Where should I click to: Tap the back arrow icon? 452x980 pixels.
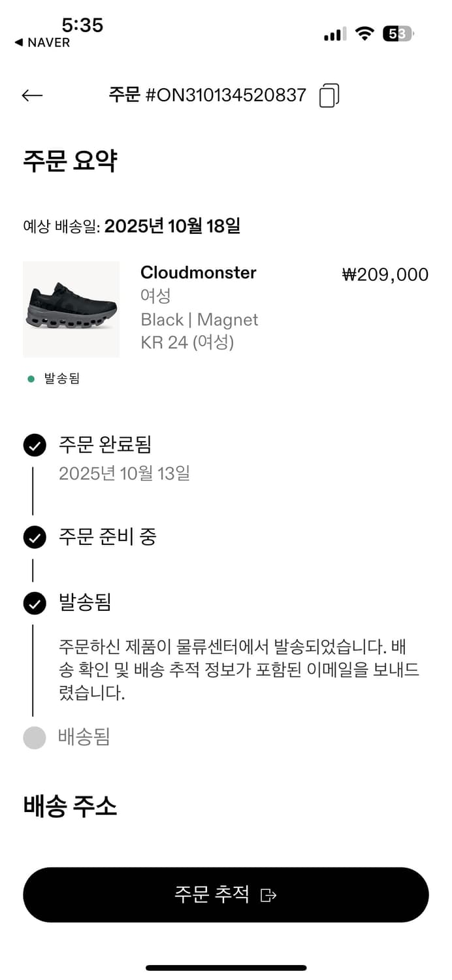(x=32, y=95)
